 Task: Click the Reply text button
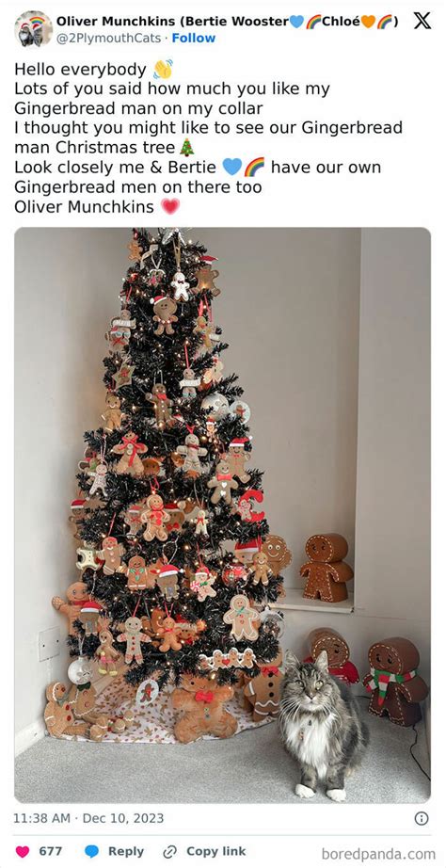[125, 851]
